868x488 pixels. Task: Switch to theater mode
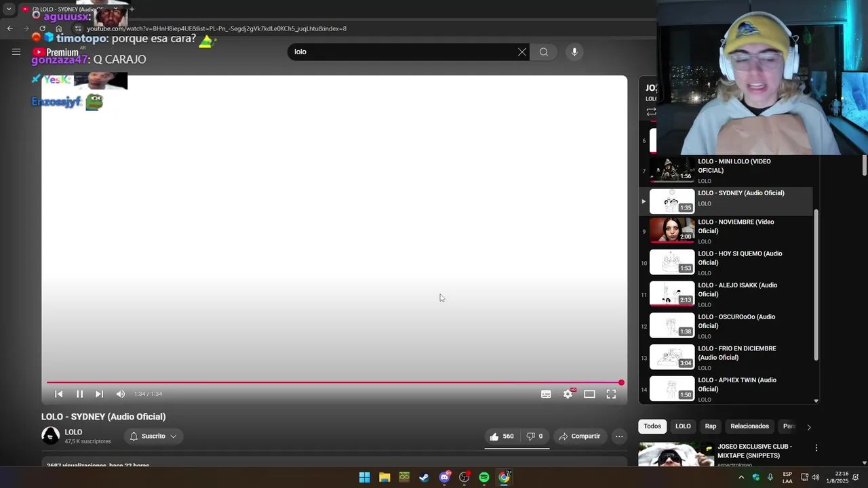(589, 394)
